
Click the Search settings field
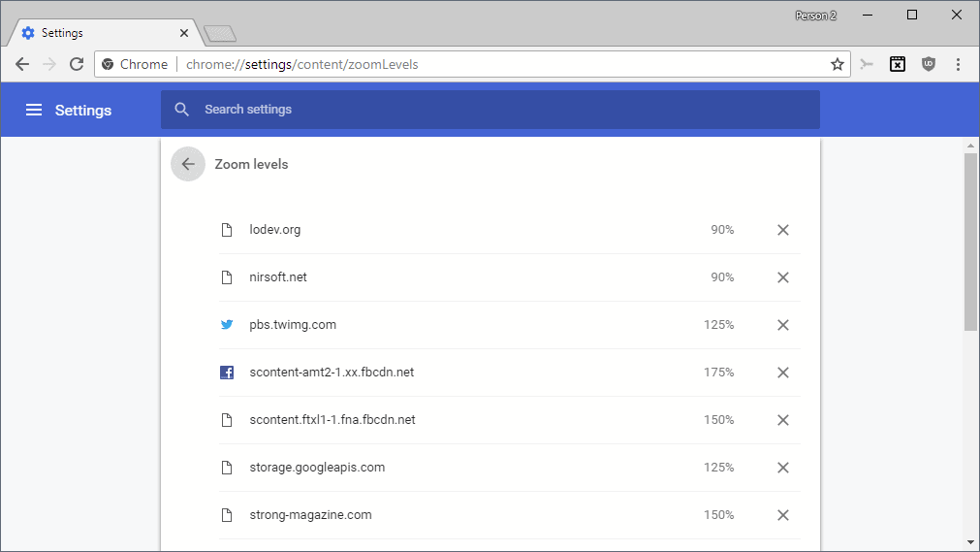pos(490,110)
